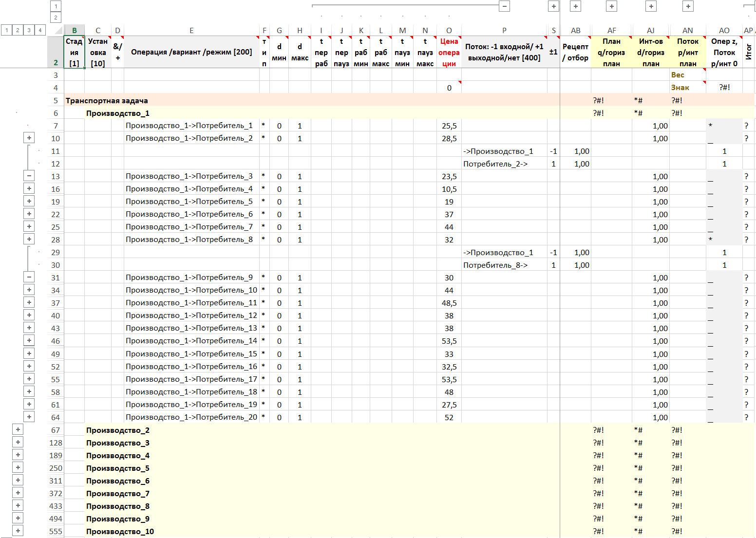The image size is (756, 538).
Task: Collapse row group with minus beside row 31
Action: (29, 277)
